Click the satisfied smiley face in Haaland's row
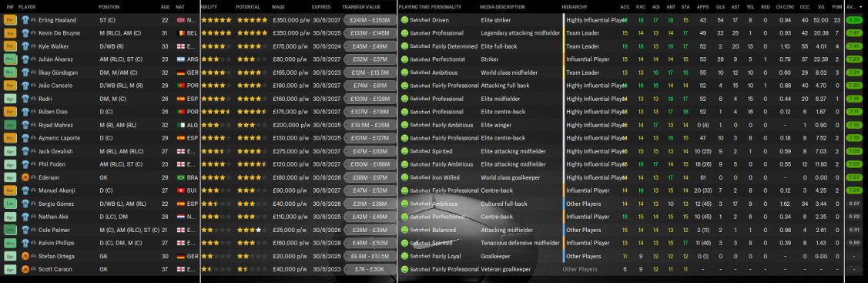Screen dimensions: 868x283 404,20
